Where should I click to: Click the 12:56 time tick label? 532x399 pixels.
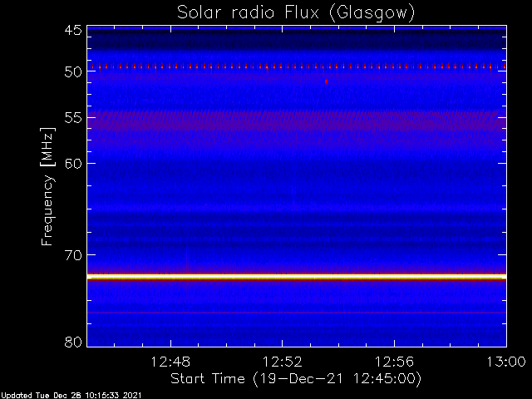tap(394, 362)
